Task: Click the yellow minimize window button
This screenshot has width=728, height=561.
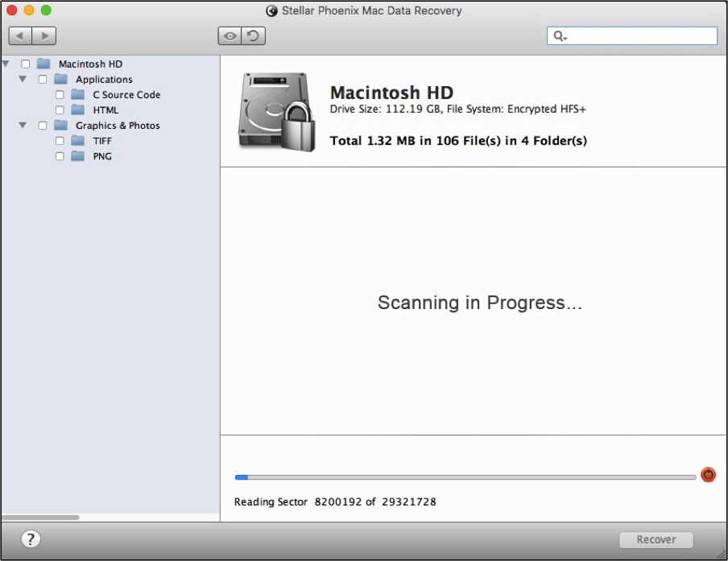Action: click(29, 10)
